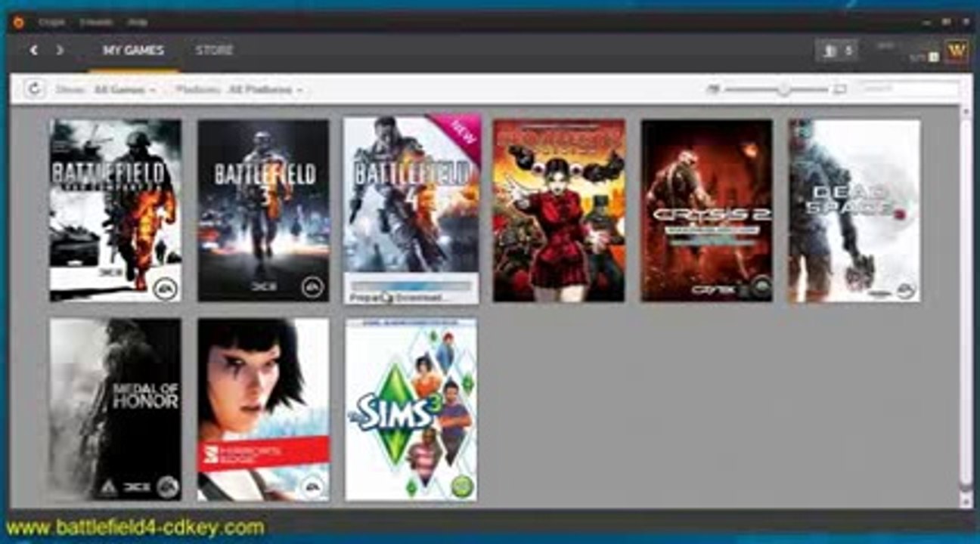Select the Medal of Honor game cover

coord(116,409)
